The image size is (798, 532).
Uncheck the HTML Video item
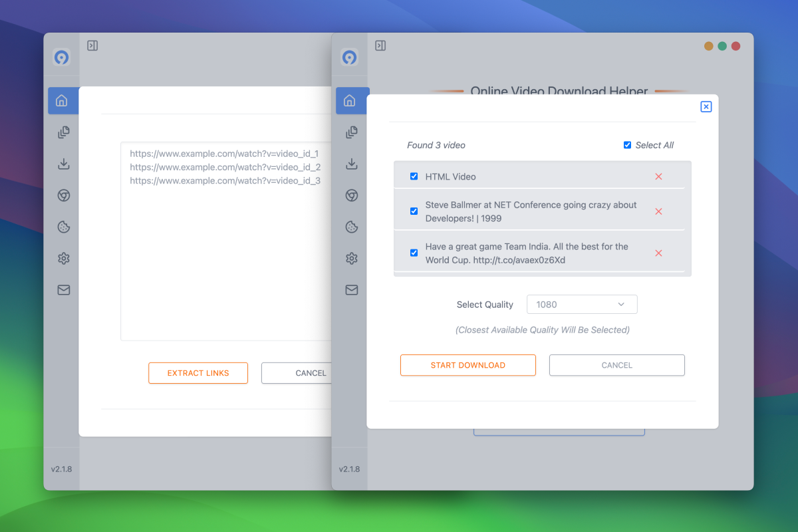[x=414, y=176]
